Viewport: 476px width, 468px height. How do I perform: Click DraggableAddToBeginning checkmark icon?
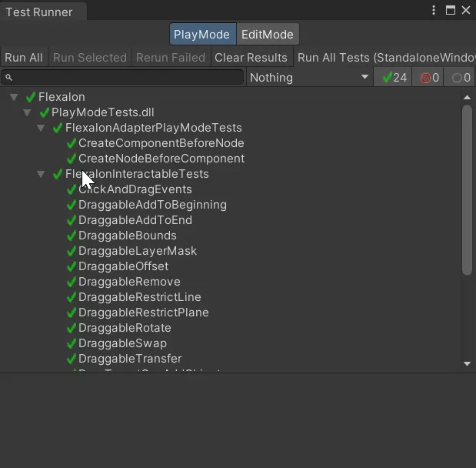point(72,205)
